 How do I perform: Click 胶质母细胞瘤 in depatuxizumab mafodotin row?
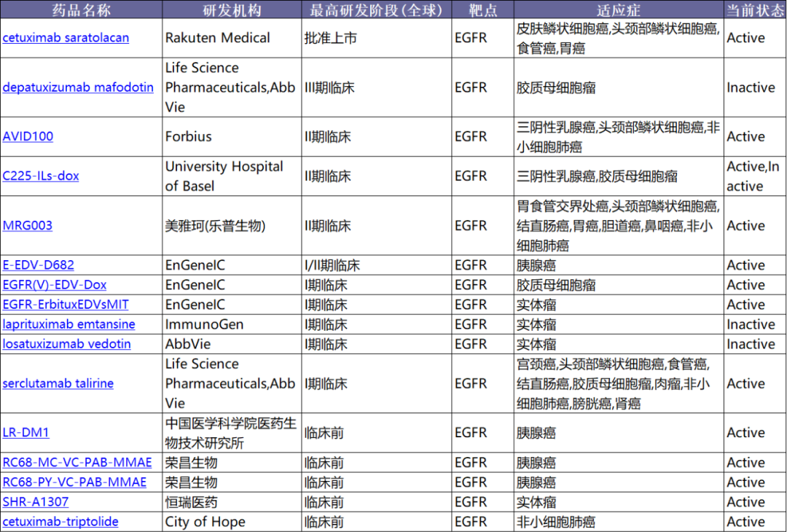pos(619,87)
